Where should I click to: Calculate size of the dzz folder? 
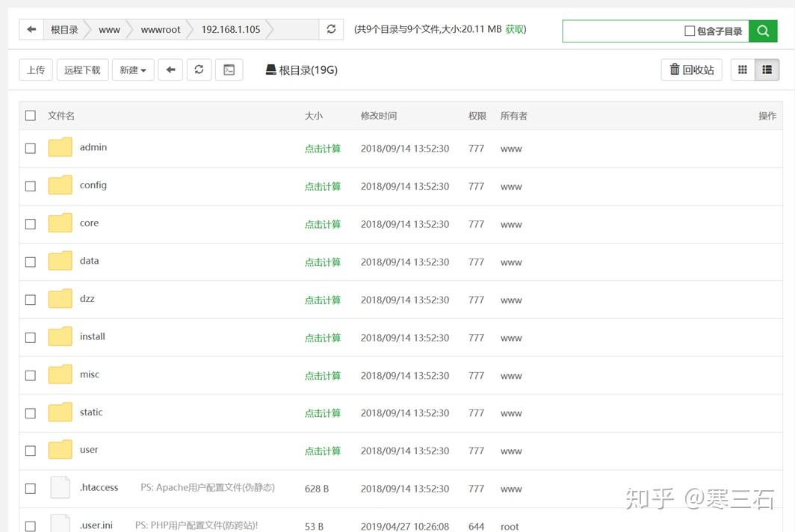[x=323, y=300]
